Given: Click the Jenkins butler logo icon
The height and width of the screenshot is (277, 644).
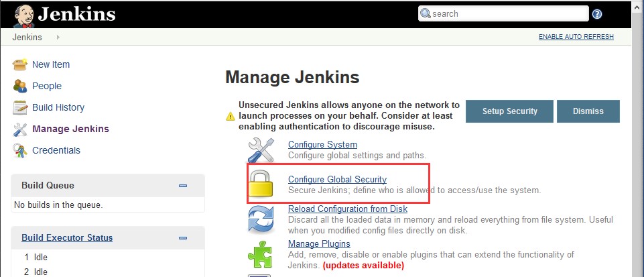Looking at the screenshot, I should pos(23,15).
